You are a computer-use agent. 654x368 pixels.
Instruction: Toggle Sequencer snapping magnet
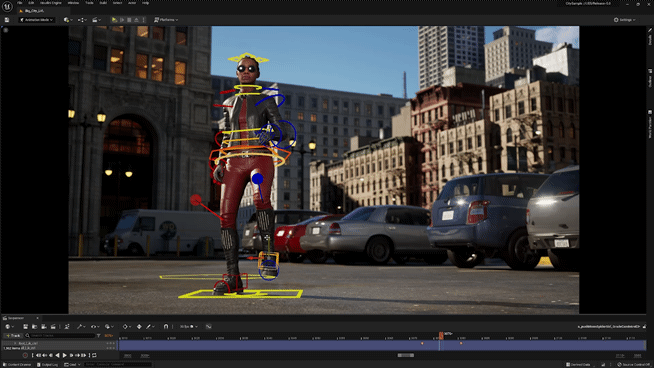pos(166,327)
